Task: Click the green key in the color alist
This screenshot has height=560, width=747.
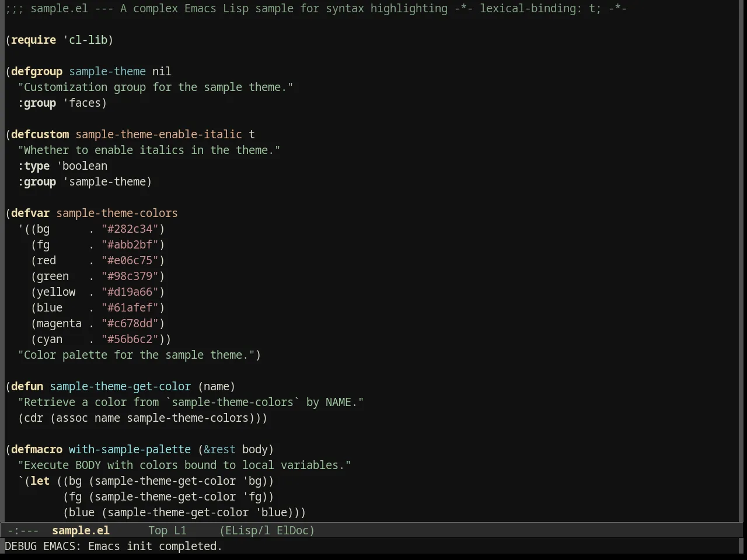Action: click(53, 276)
